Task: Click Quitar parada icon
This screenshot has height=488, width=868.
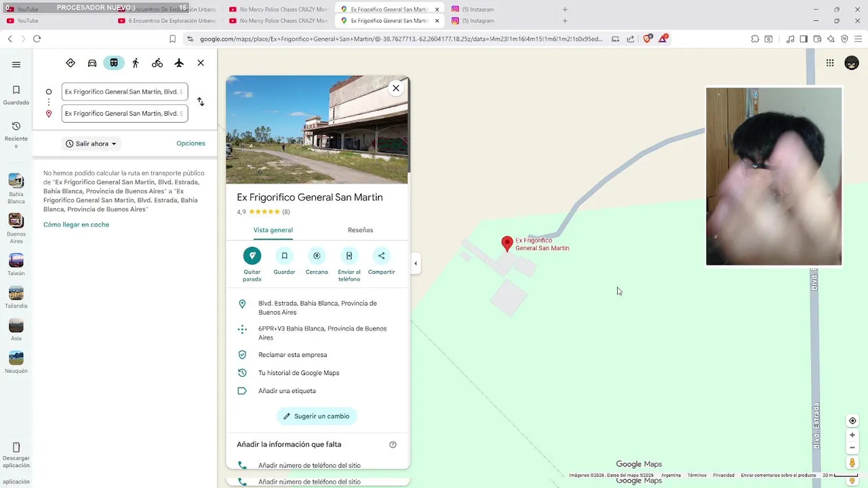Action: click(x=252, y=256)
